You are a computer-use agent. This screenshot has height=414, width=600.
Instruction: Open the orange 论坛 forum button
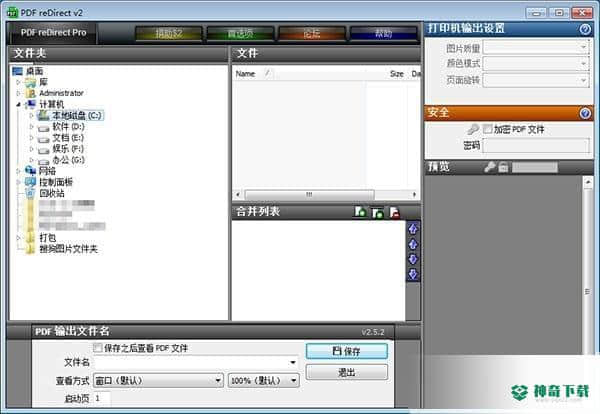click(312, 34)
